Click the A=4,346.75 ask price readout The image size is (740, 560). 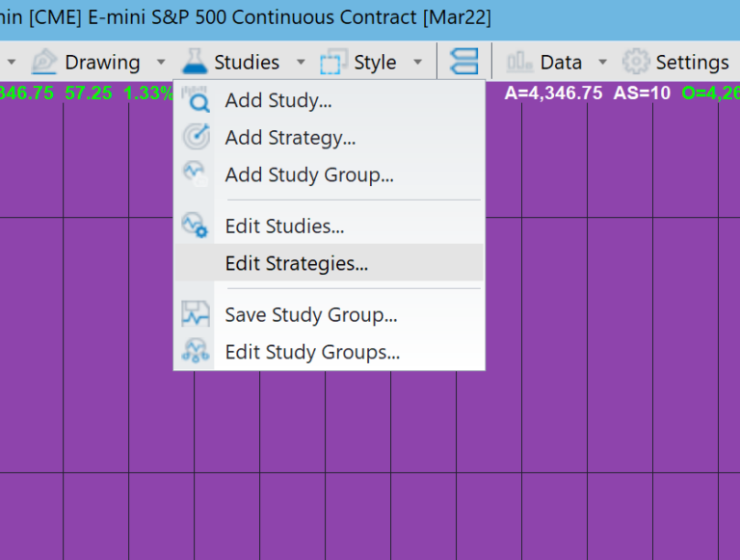point(553,93)
